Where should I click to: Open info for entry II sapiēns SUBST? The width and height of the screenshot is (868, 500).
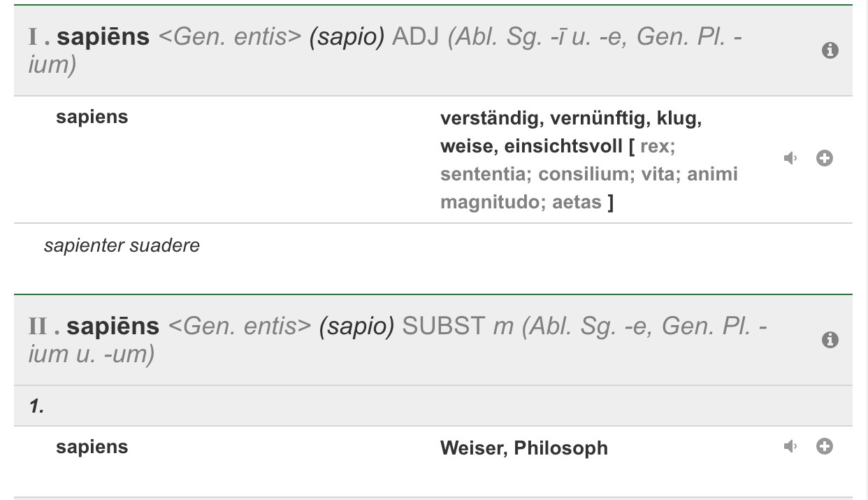(x=830, y=340)
